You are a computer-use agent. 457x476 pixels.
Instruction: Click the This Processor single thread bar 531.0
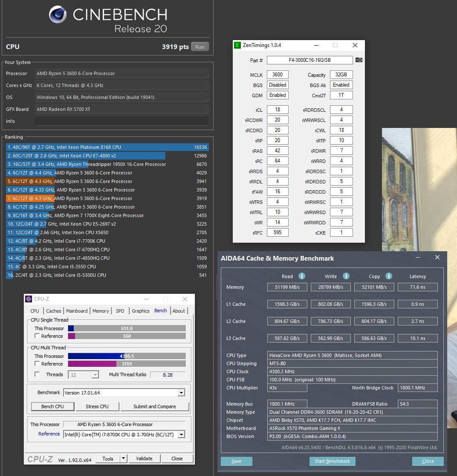[x=127, y=328]
